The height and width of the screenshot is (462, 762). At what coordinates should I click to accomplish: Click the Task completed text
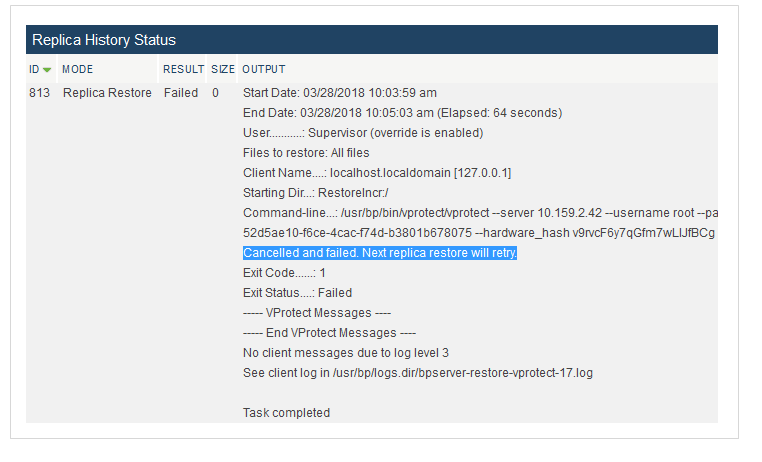(286, 413)
